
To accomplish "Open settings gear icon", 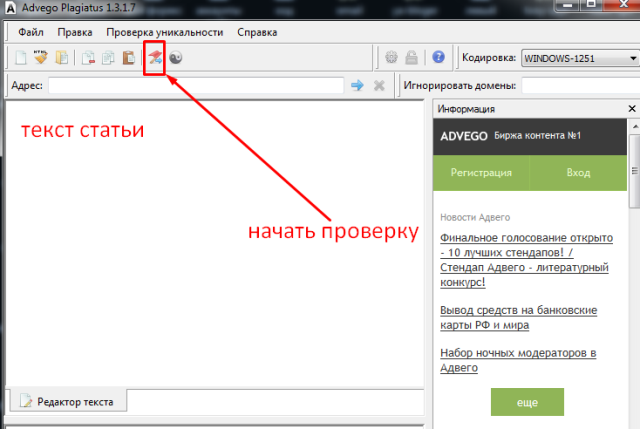I will (391, 58).
